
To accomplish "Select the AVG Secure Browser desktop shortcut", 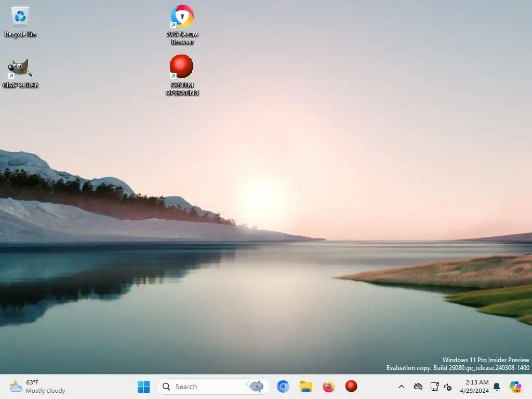I will 182,25.
